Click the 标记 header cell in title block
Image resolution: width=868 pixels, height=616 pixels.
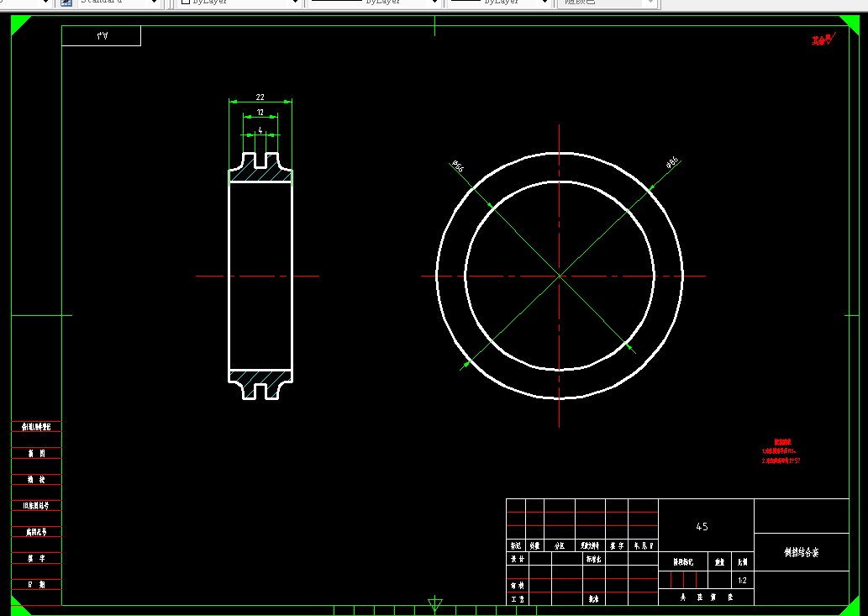tap(515, 545)
